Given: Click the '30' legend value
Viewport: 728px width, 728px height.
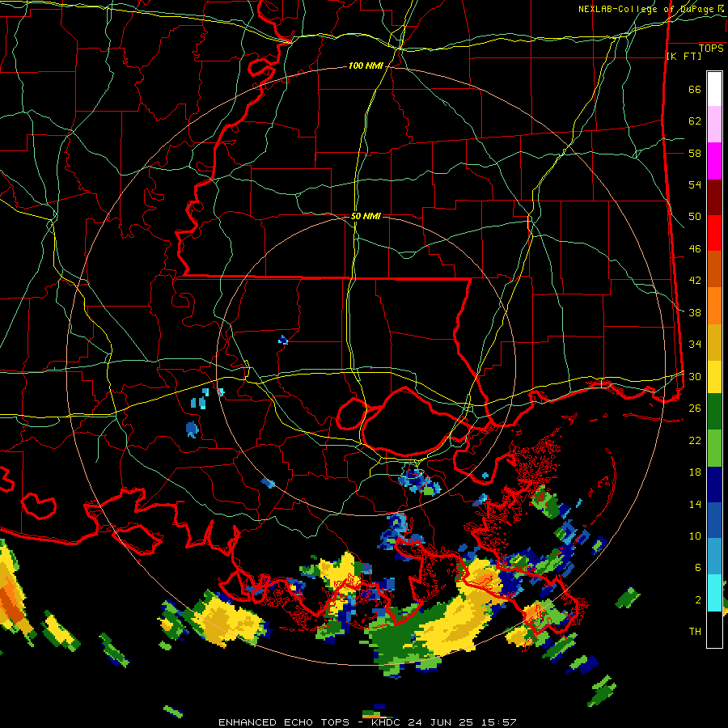Looking at the screenshot, I should tap(695, 376).
